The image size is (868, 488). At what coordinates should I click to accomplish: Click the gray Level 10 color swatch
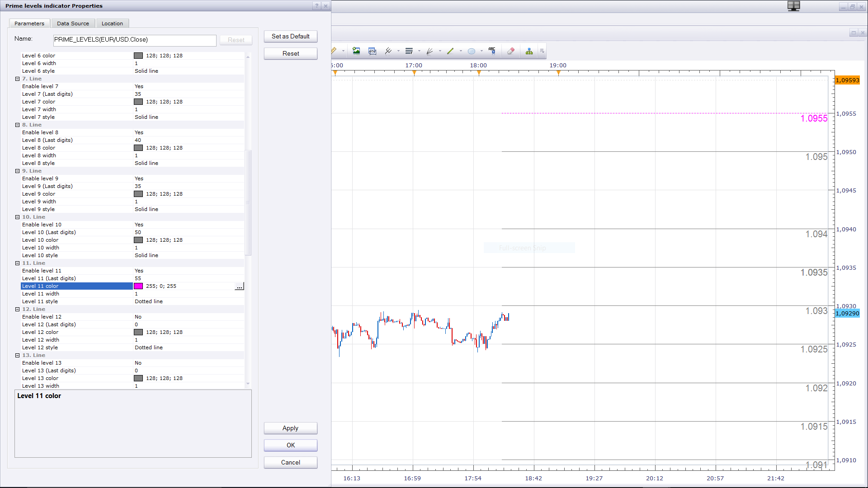point(138,240)
